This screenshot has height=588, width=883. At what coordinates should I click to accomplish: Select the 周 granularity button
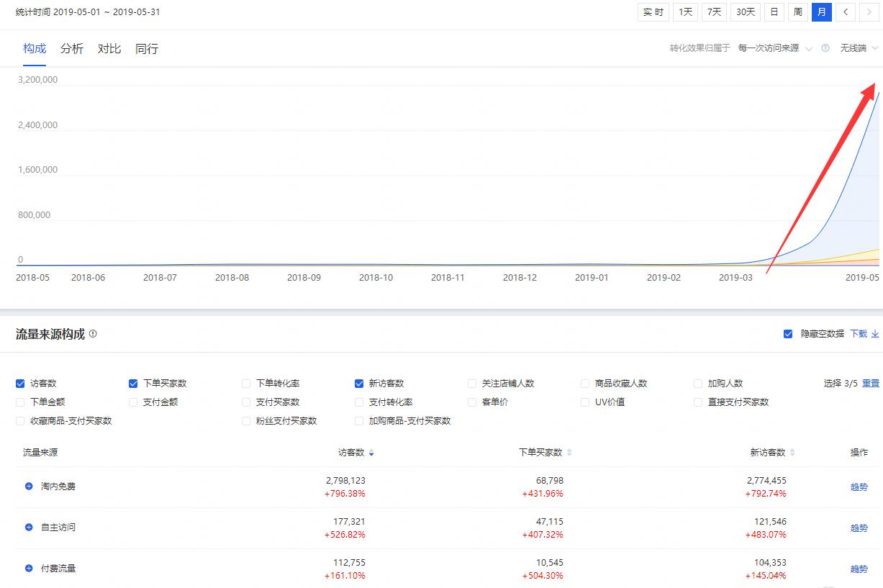click(798, 12)
